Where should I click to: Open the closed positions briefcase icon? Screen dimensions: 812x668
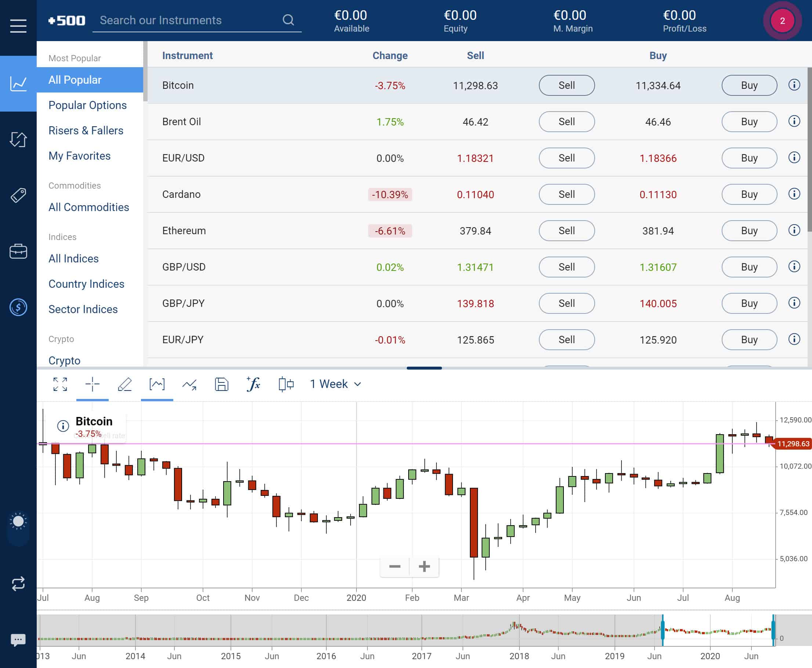(x=18, y=251)
